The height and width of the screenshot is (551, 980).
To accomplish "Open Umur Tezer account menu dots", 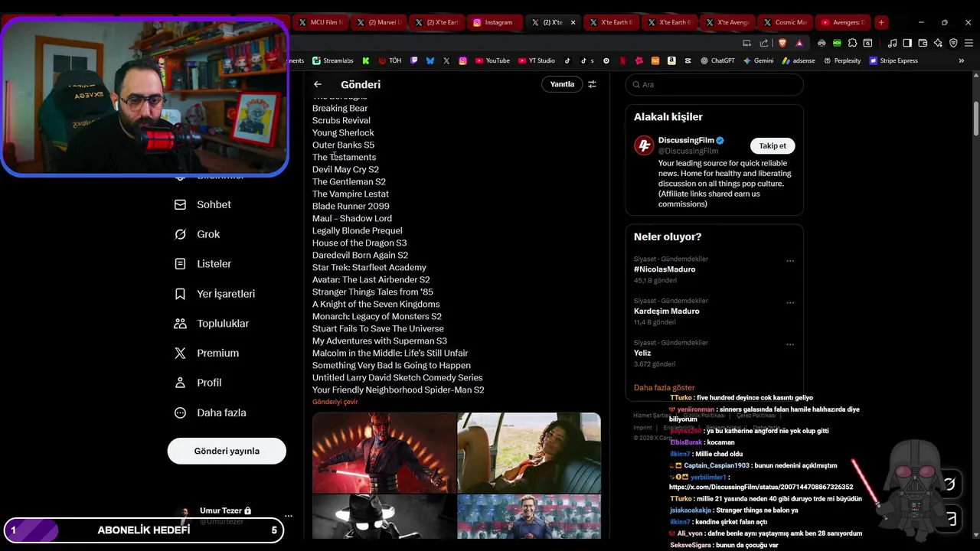I will click(x=288, y=516).
